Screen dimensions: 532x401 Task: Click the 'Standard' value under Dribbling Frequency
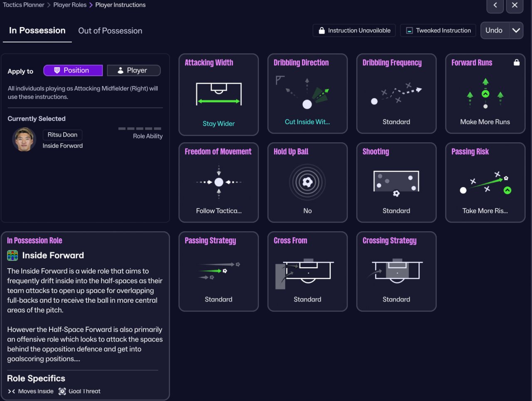pyautogui.click(x=396, y=122)
